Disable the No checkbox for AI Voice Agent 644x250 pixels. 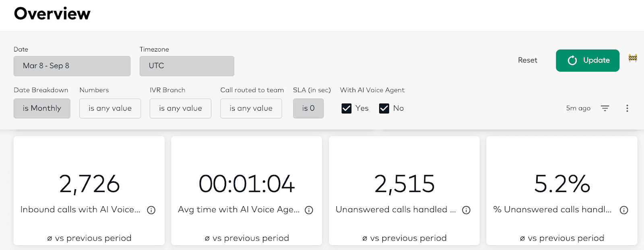click(384, 108)
